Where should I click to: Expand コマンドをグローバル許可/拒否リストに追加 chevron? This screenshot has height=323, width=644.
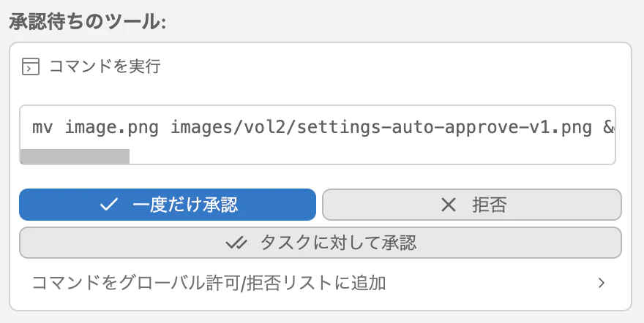tap(602, 283)
